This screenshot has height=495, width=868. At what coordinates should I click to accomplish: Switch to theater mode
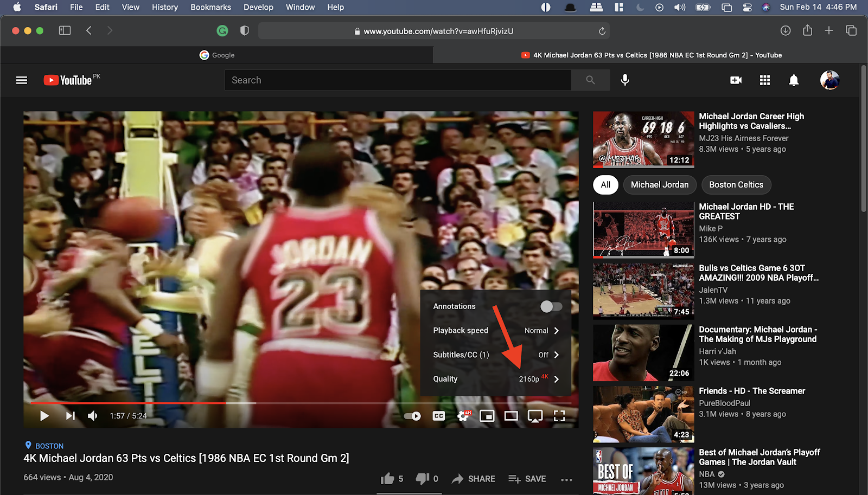[x=511, y=416]
